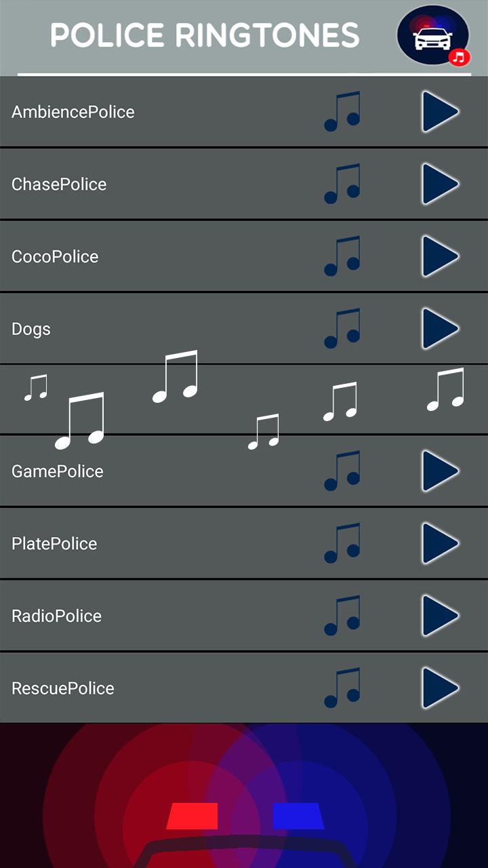
Task: Tap the music note icon for RadioPolice
Action: [342, 616]
